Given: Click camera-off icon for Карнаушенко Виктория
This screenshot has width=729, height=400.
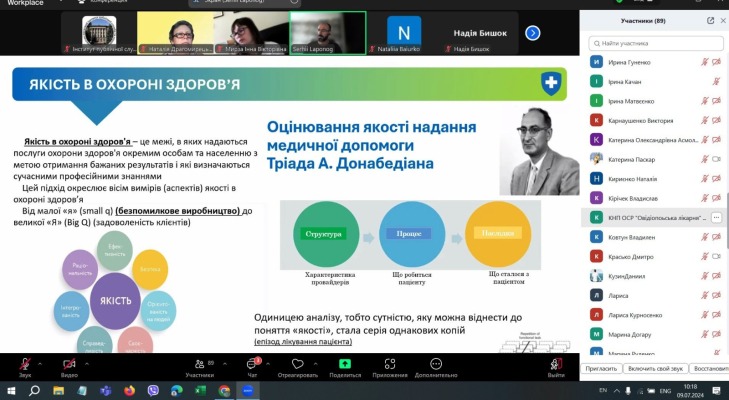Looking at the screenshot, I should [716, 120].
